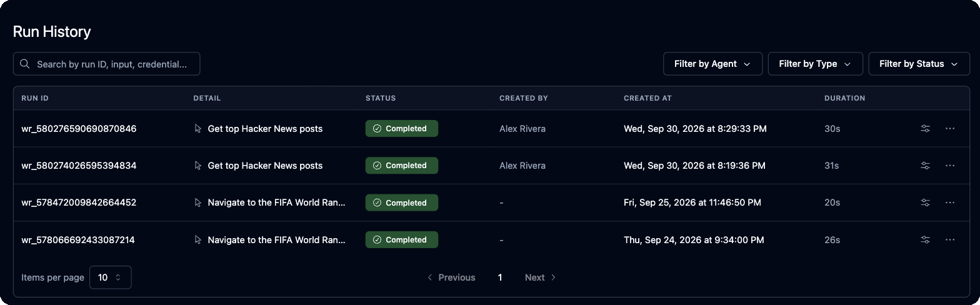Screen dimensions: 980x305
Task: Click the RUN ID column header
Action: click(35, 98)
